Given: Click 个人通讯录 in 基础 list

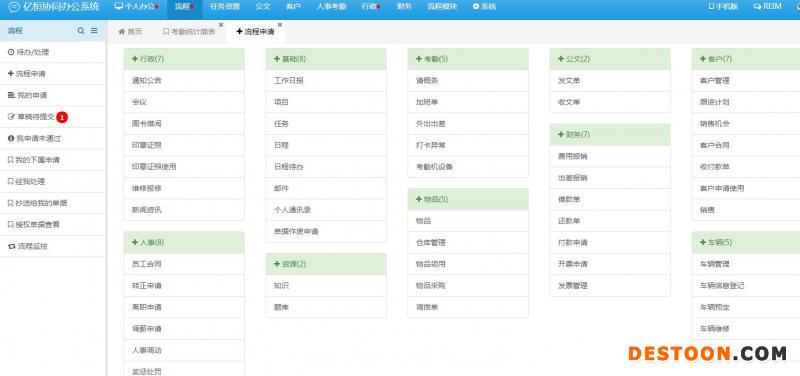Looking at the screenshot, I should pyautogui.click(x=326, y=210).
